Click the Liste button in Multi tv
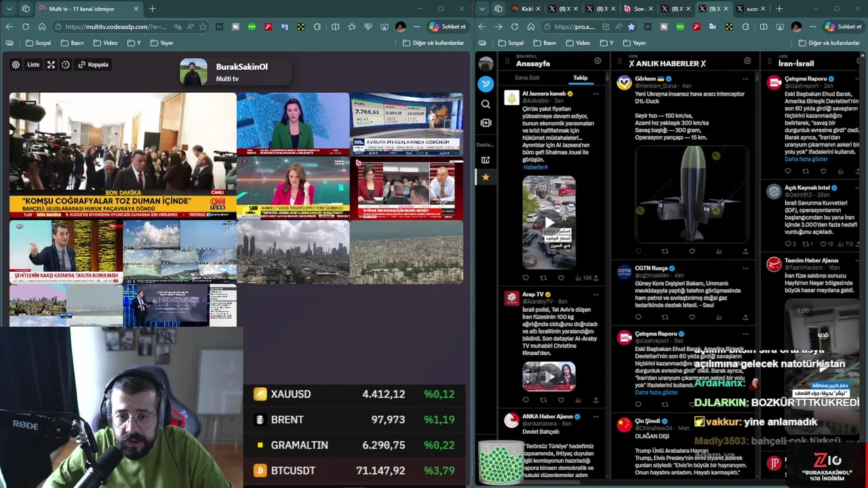The image size is (868, 488). (x=33, y=64)
